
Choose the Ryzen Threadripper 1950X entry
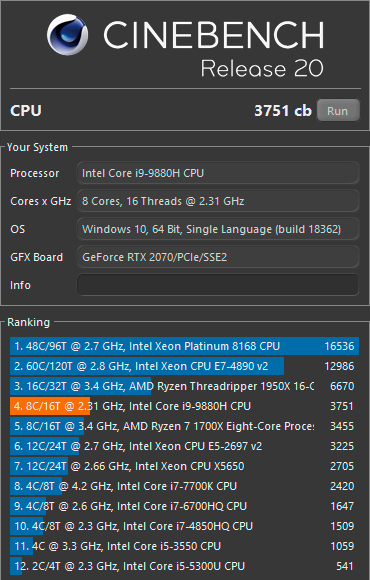[x=184, y=386]
